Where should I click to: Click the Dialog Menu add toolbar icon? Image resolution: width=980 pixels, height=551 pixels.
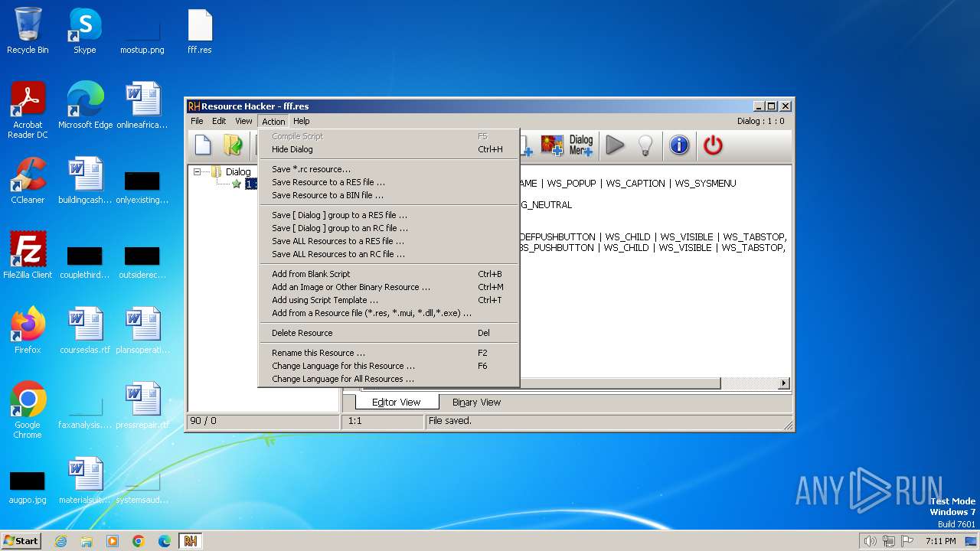point(581,145)
